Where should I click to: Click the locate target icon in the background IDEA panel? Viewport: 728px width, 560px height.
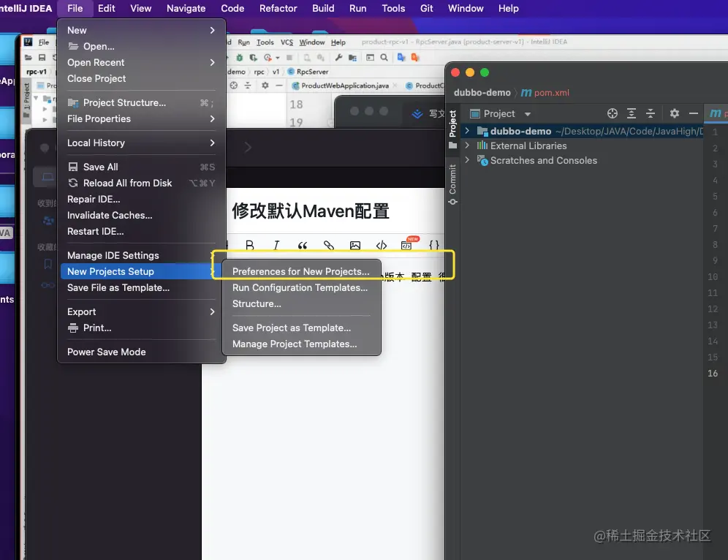[234, 86]
